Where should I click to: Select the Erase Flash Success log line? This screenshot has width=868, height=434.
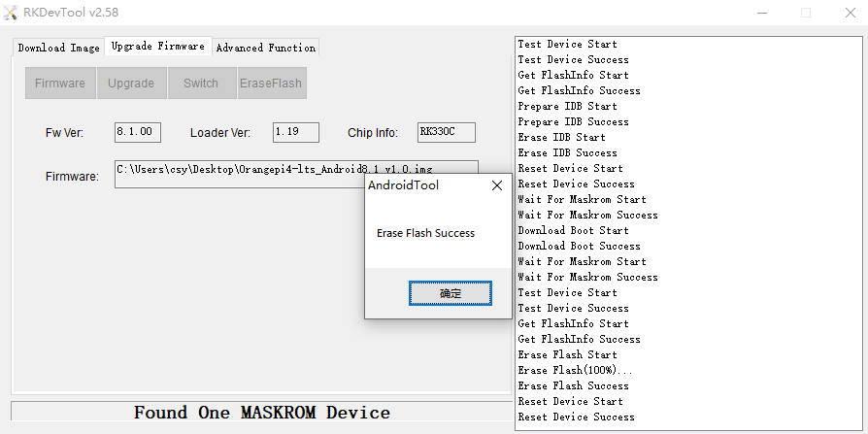click(573, 385)
